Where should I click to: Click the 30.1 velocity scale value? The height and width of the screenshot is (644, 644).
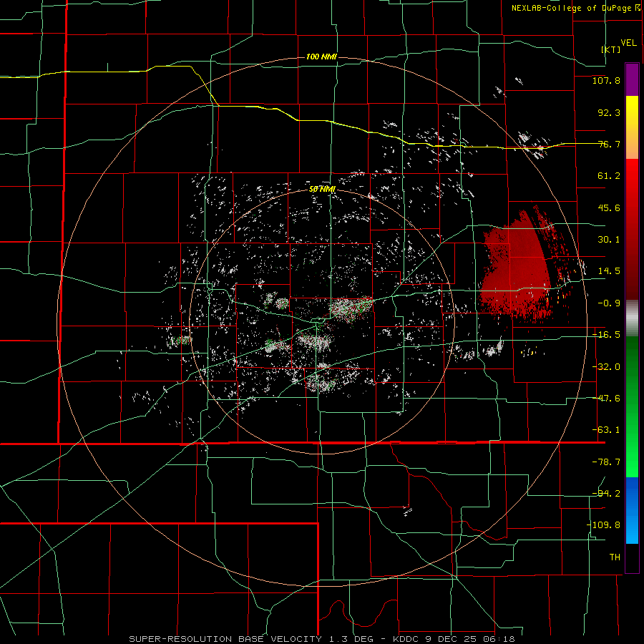(x=609, y=239)
